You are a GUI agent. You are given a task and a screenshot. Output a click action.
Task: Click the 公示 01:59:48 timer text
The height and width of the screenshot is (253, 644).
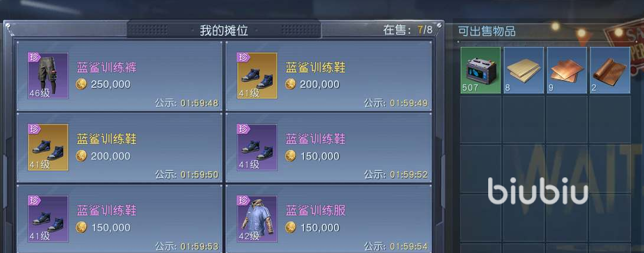(187, 103)
